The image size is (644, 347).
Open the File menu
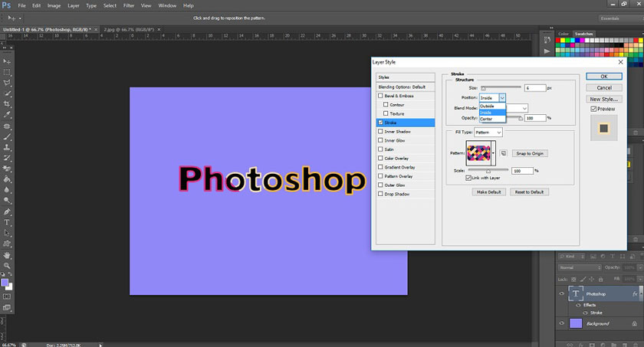click(x=21, y=5)
